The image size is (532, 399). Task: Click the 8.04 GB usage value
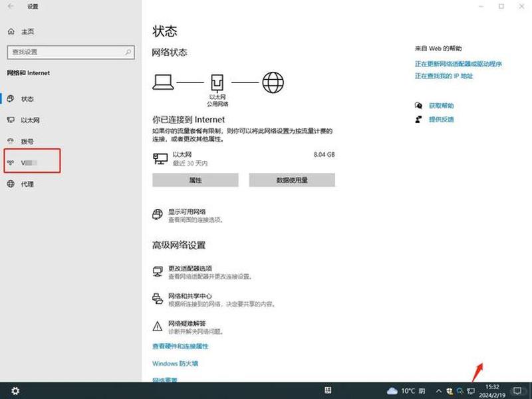click(x=325, y=155)
